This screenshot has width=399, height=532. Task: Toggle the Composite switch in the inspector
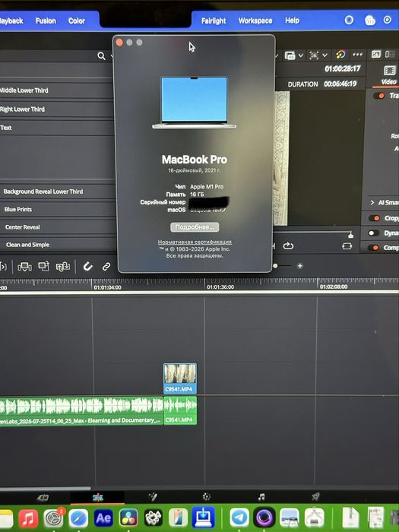374,248
